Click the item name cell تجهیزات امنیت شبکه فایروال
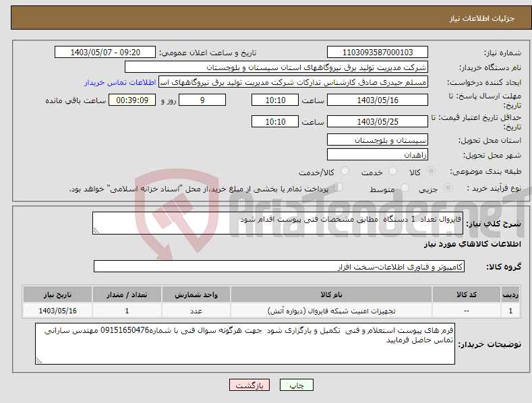Viewport: 532px width, 403px height. (x=331, y=311)
